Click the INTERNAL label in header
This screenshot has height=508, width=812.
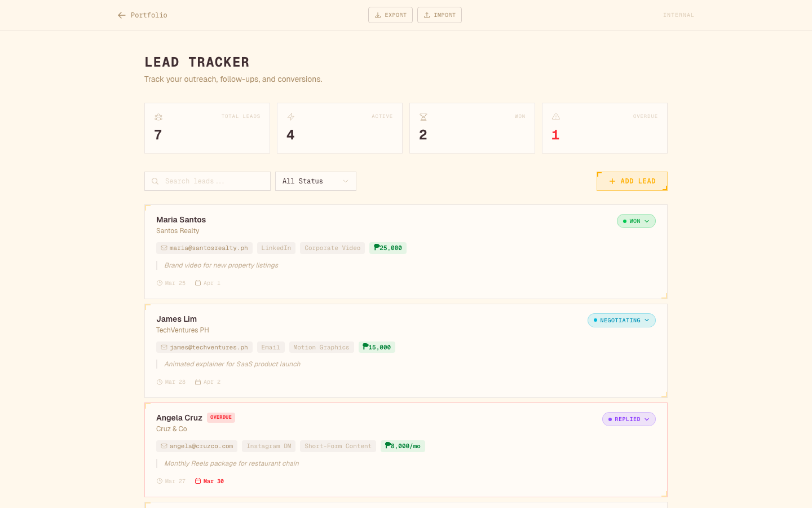[678, 15]
